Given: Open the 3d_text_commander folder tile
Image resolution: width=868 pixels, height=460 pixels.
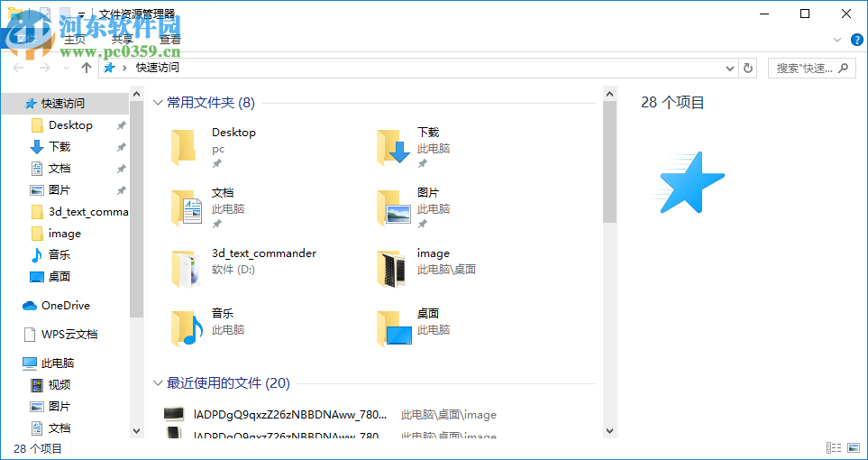Looking at the screenshot, I should [243, 268].
